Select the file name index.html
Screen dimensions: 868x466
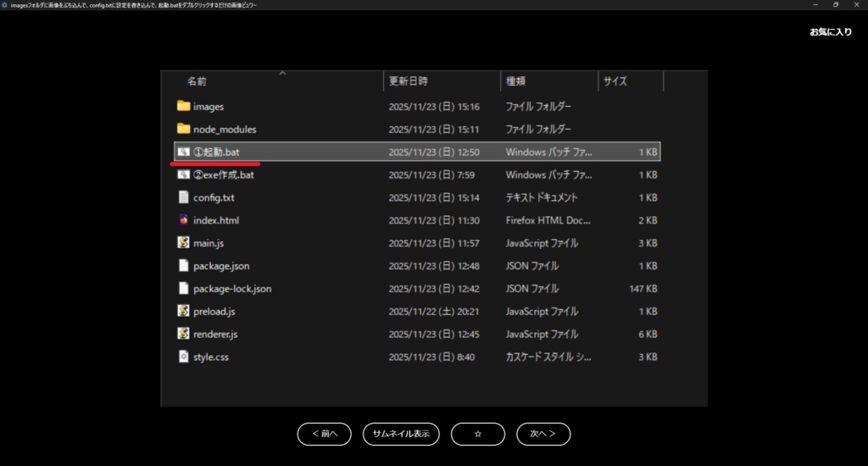(x=216, y=220)
